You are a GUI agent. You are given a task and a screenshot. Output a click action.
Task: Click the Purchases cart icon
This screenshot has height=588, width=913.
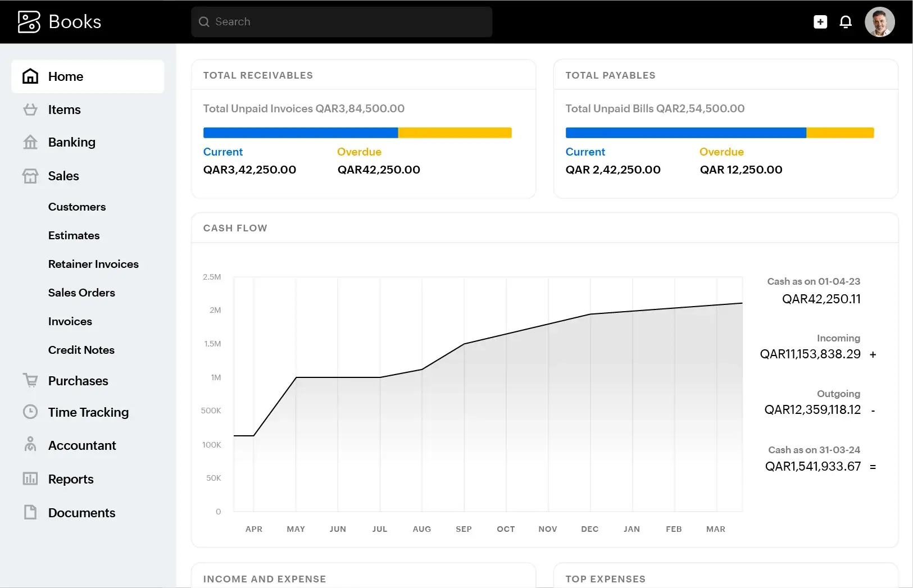30,380
